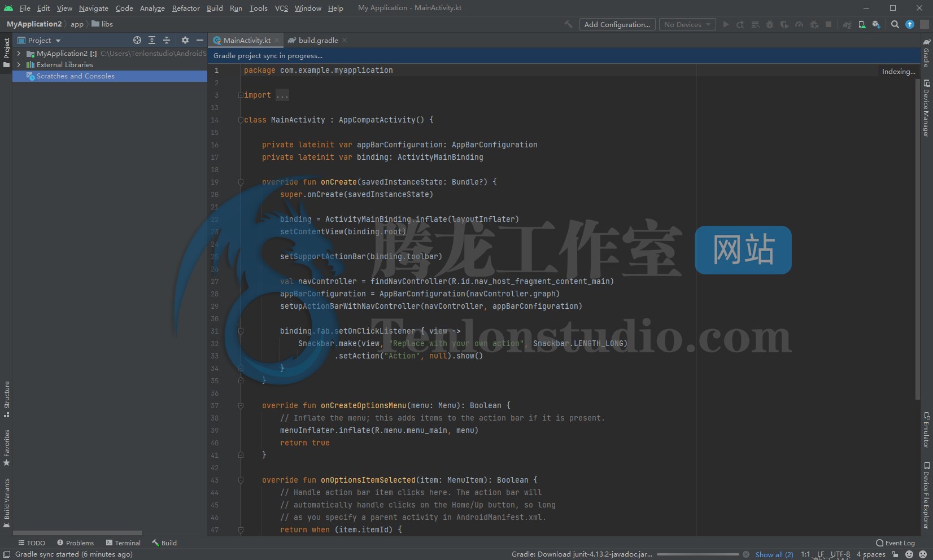The width and height of the screenshot is (933, 560).
Task: Collapse the onCreateOptionsMenu fold marker
Action: tap(241, 405)
